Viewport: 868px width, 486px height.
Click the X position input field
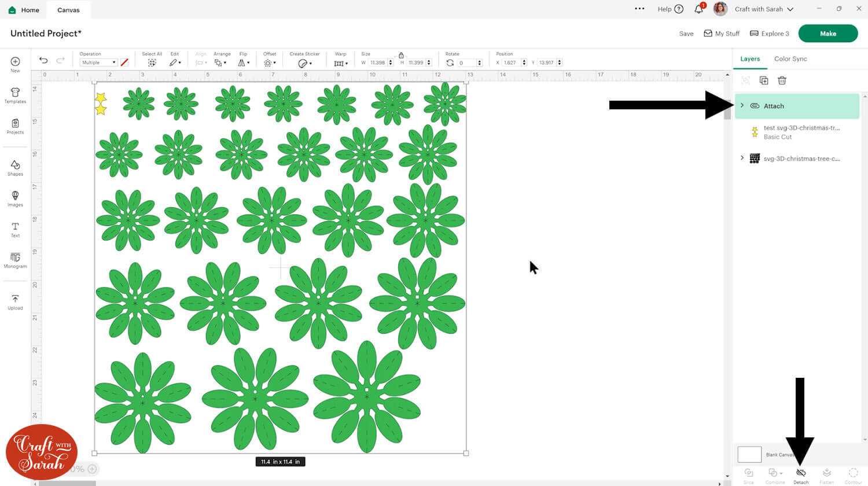pyautogui.click(x=511, y=62)
